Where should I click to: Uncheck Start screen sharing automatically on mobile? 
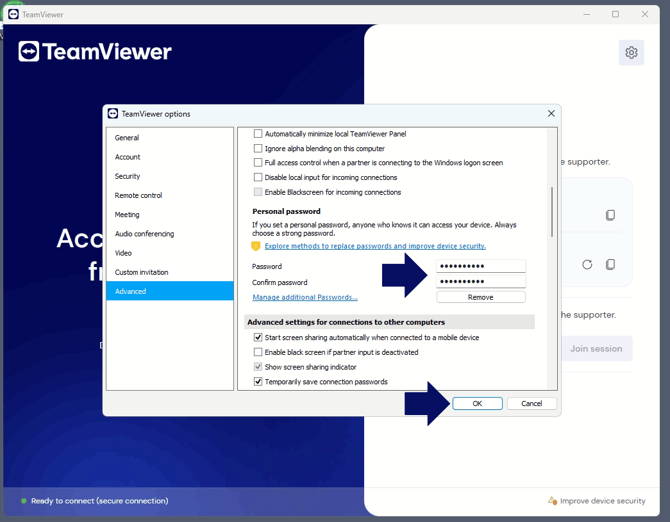pyautogui.click(x=258, y=337)
